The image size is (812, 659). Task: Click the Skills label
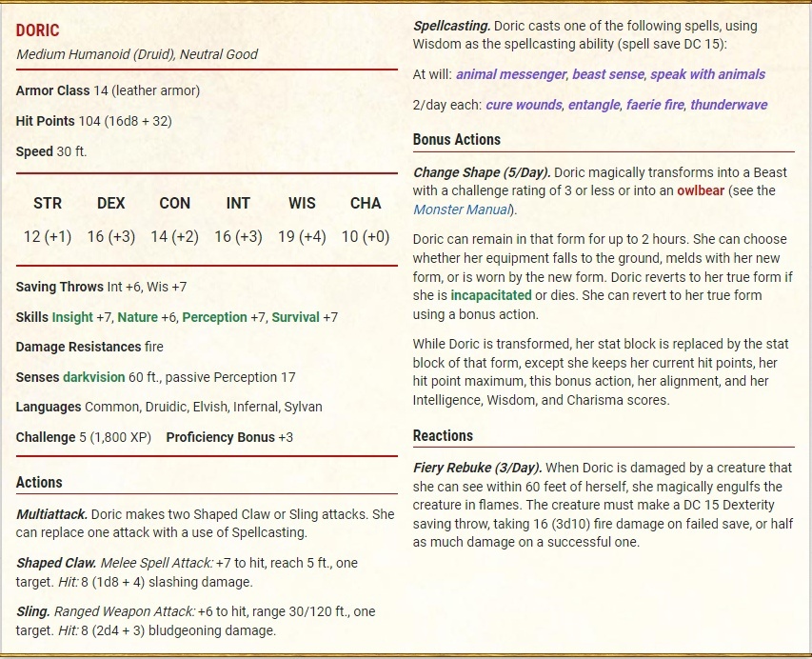pyautogui.click(x=31, y=317)
